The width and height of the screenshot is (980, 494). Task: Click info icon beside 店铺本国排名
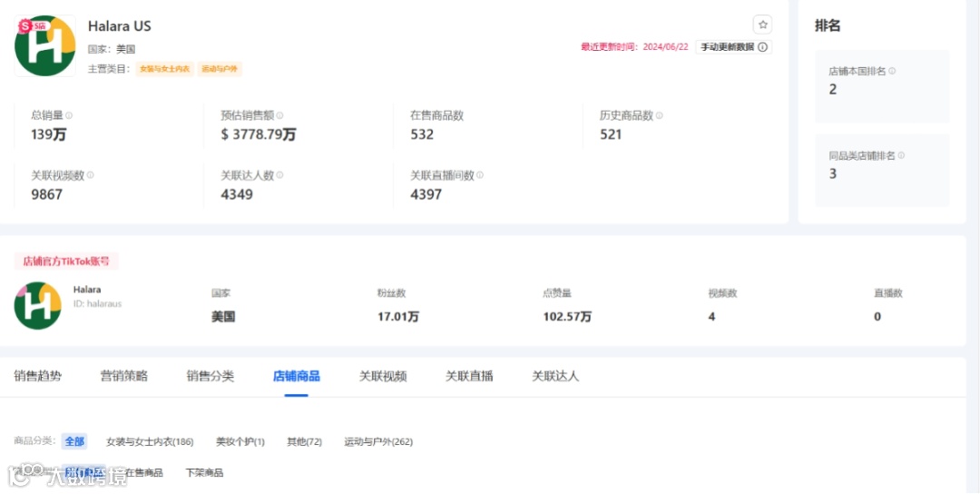892,72
